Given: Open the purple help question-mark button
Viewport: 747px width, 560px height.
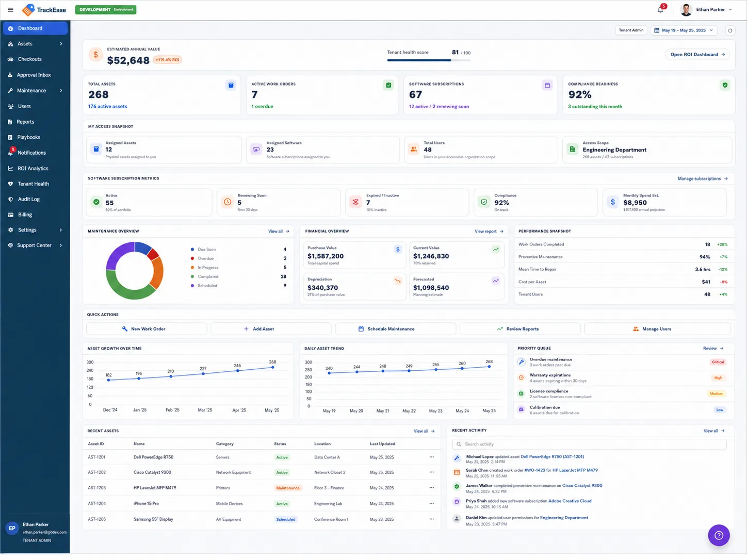Looking at the screenshot, I should pos(719,535).
